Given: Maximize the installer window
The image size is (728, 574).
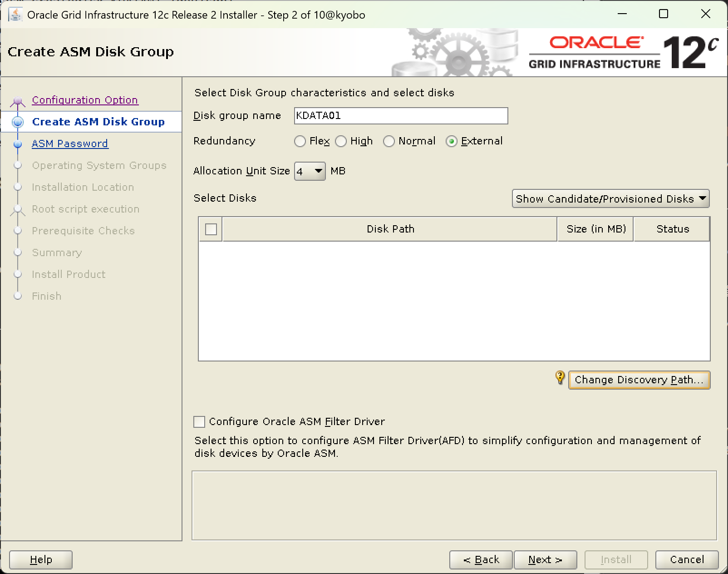Looking at the screenshot, I should coord(664,14).
